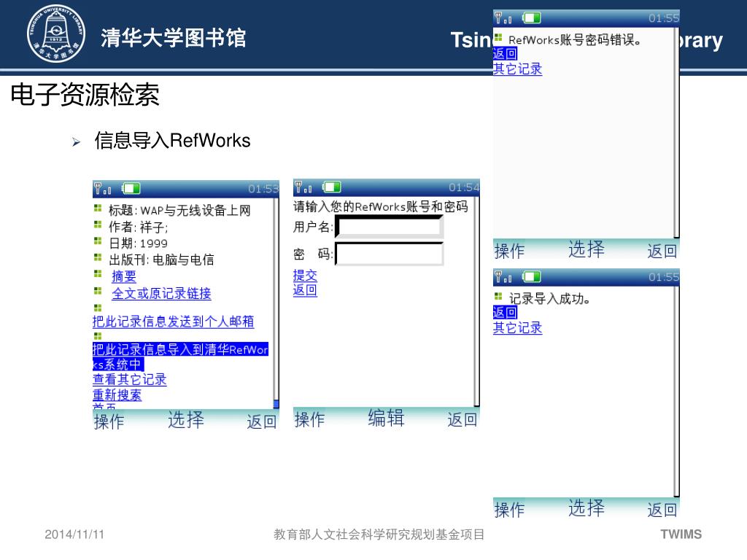The width and height of the screenshot is (747, 560).
Task: Click 日期: 1999 text
Action: pyautogui.click(x=138, y=244)
